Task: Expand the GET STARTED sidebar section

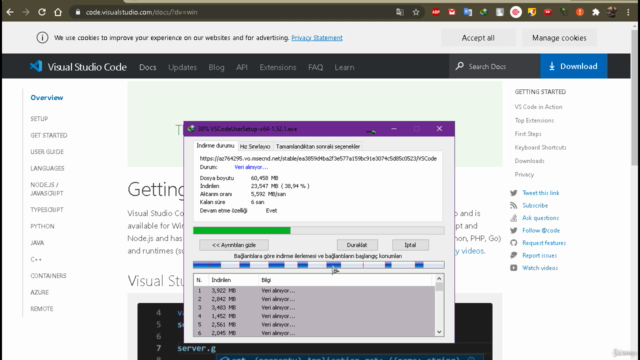Action: [x=49, y=135]
